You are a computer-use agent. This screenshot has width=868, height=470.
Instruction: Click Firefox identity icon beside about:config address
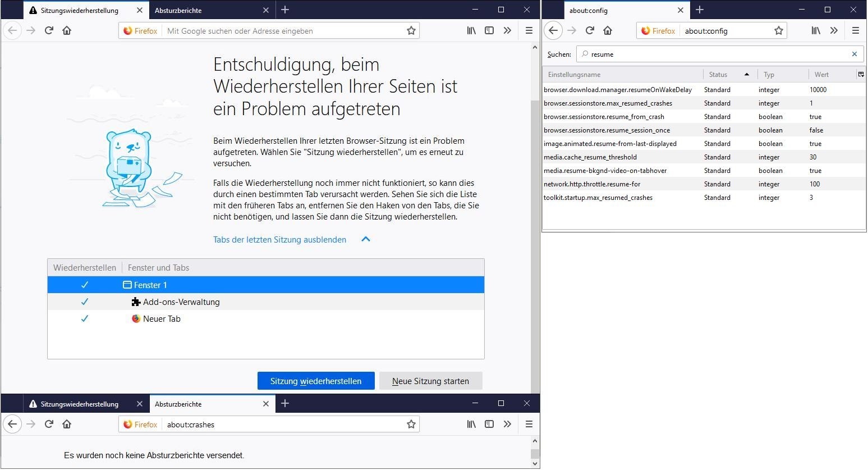tap(658, 31)
